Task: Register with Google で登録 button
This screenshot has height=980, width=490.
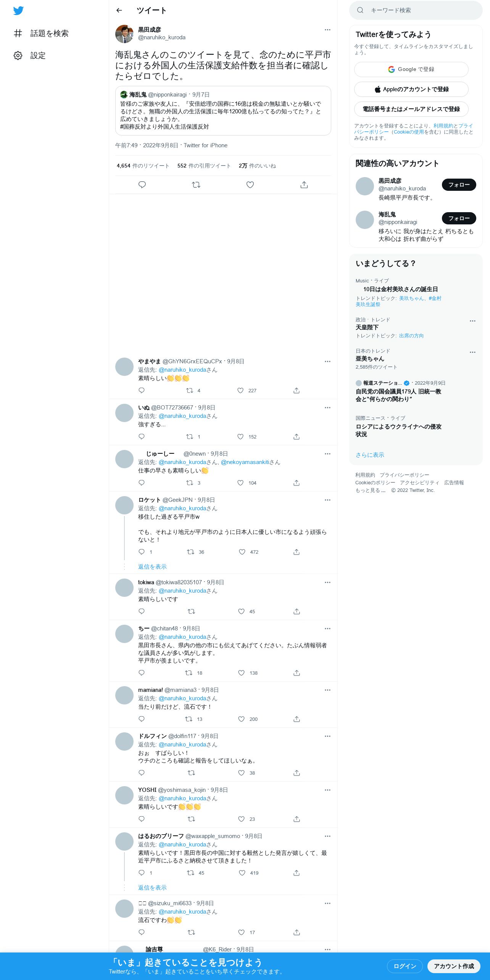Action: click(411, 69)
